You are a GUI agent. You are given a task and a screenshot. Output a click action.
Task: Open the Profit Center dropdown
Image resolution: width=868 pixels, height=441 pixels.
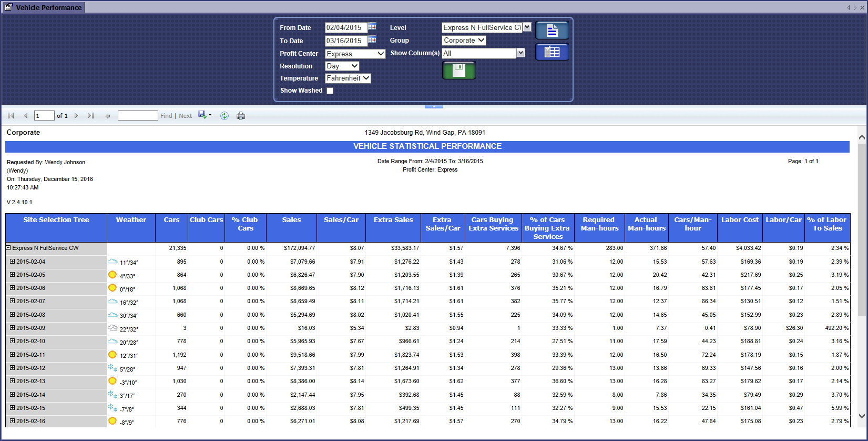click(x=355, y=54)
